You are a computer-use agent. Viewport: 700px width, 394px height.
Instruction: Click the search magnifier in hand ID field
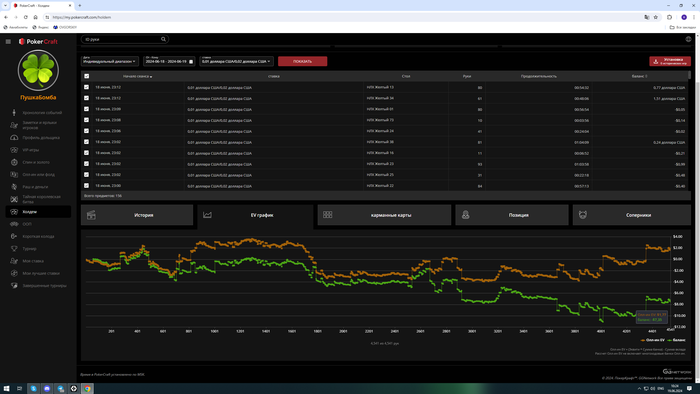(x=163, y=39)
